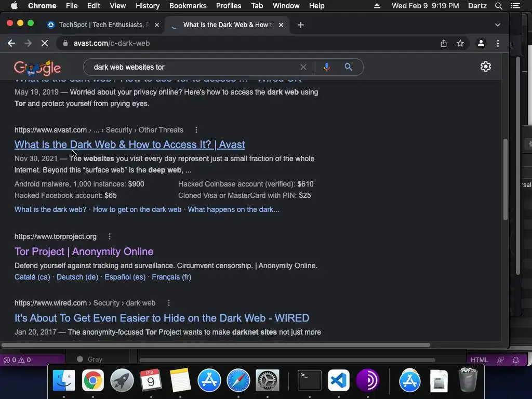
Task: Click the Google doodle logo
Action: pyautogui.click(x=37, y=68)
